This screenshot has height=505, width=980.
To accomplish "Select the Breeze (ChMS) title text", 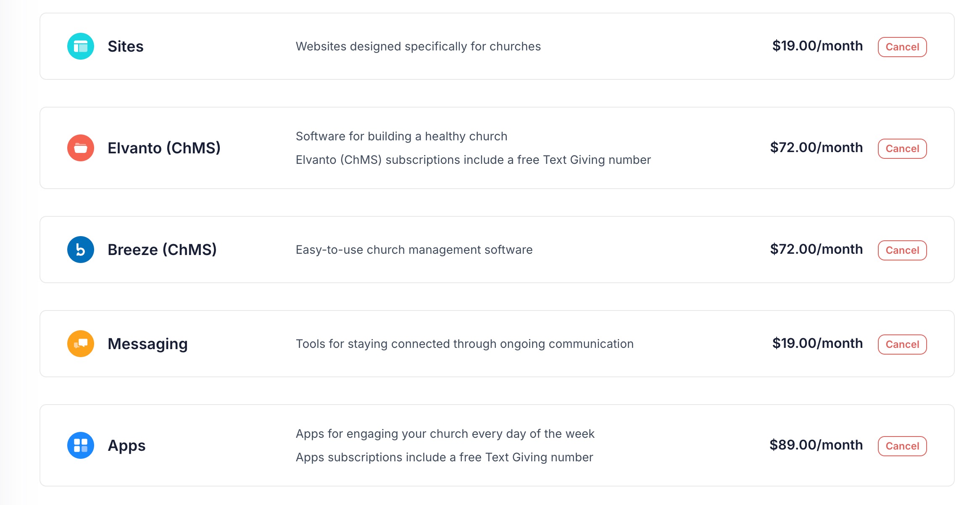I will click(162, 250).
